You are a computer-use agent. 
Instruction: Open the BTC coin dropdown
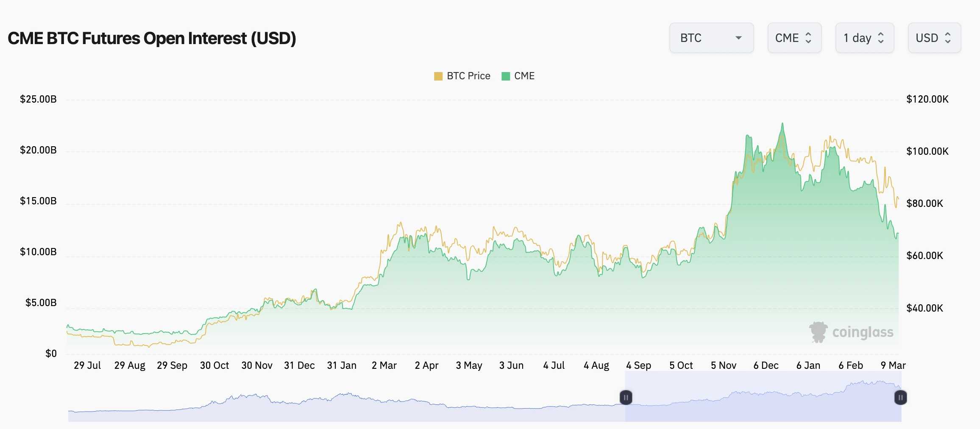pos(711,38)
